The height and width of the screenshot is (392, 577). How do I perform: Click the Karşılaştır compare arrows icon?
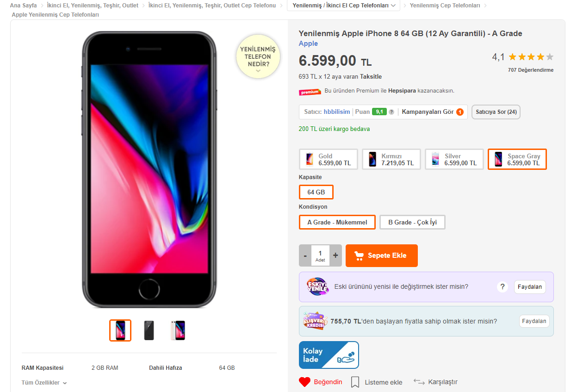(x=419, y=382)
